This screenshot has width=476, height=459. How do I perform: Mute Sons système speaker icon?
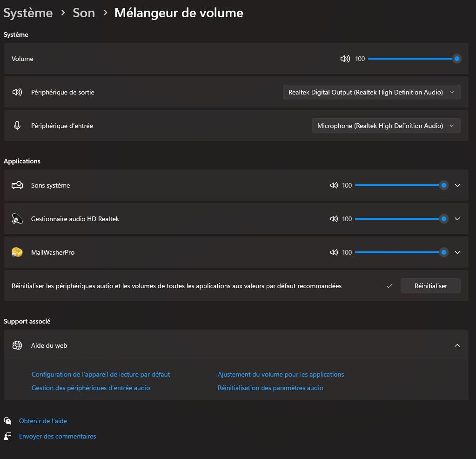[334, 185]
